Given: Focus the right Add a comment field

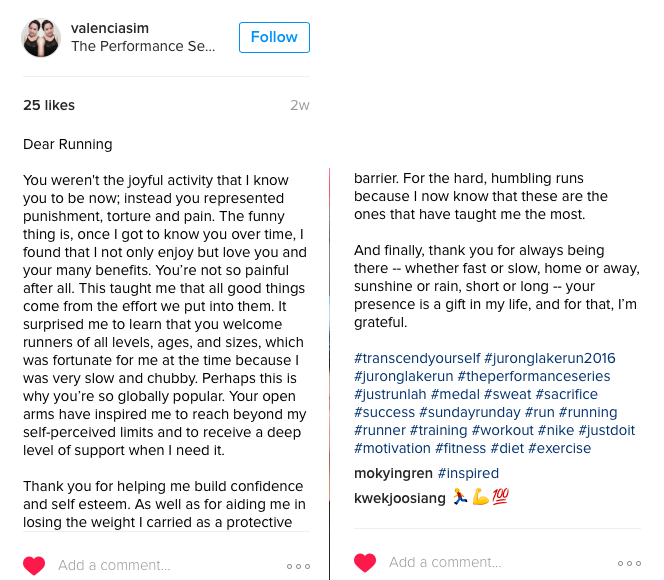Looking at the screenshot, I should click(480, 563).
